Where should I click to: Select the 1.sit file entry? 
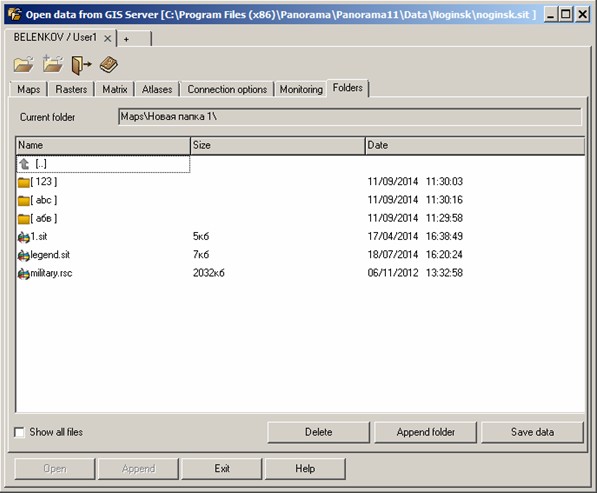coord(33,236)
